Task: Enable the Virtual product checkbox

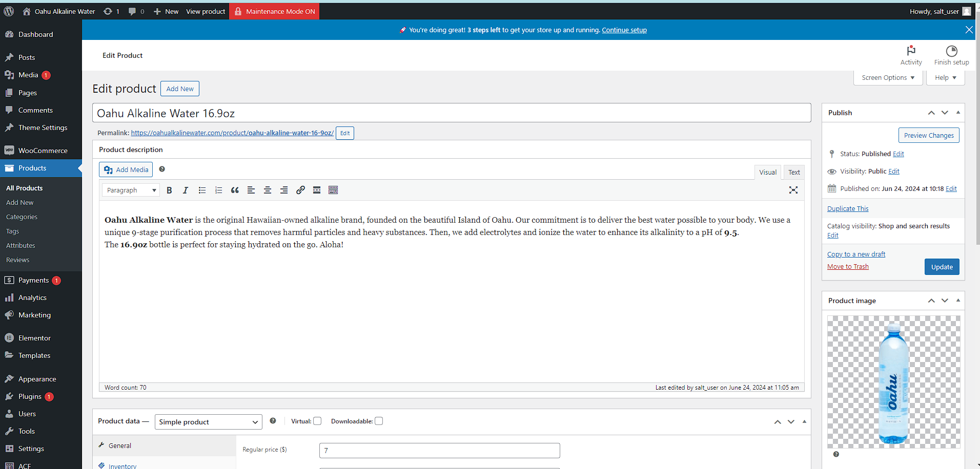Action: pyautogui.click(x=317, y=421)
